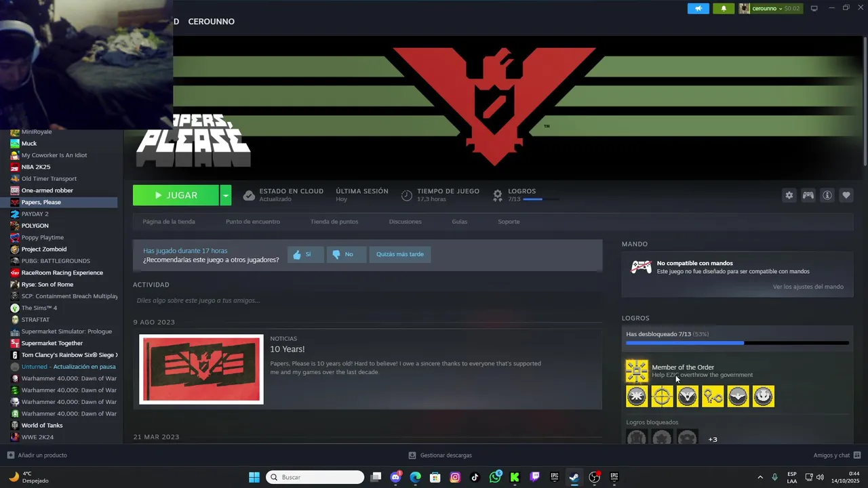The height and width of the screenshot is (488, 868).
Task: Open Instagram from the taskbar
Action: point(455,477)
